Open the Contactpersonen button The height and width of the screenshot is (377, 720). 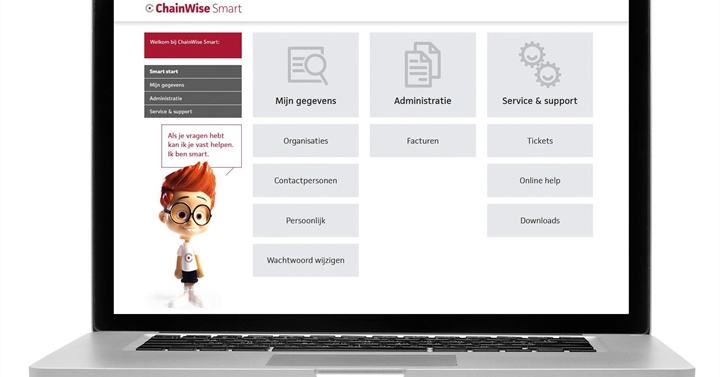(x=306, y=180)
